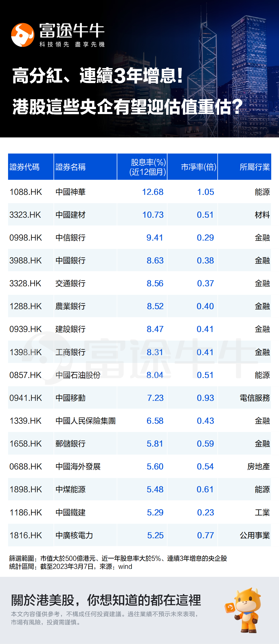The width and height of the screenshot is (279, 644).
Task: Click the 證券代碼 column header
Action: [24, 167]
